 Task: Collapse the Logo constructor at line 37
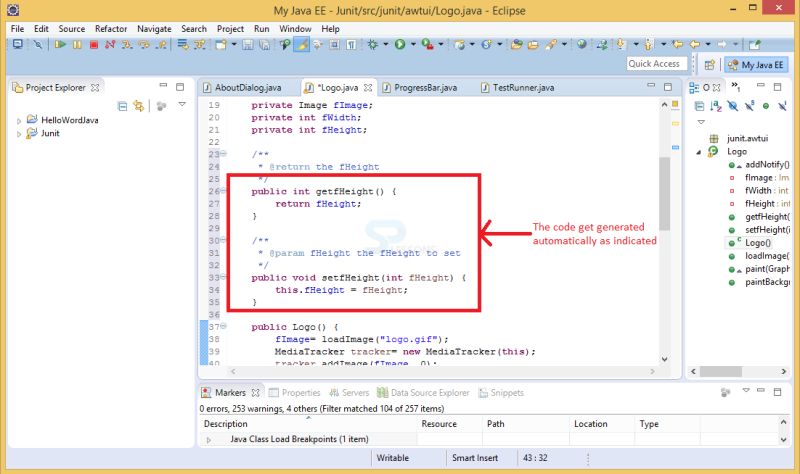click(223, 326)
